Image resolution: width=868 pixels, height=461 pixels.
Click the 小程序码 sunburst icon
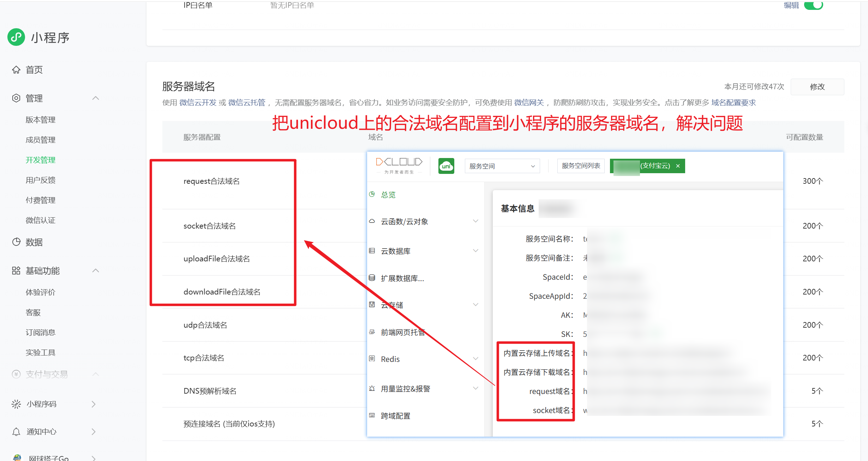pos(16,404)
